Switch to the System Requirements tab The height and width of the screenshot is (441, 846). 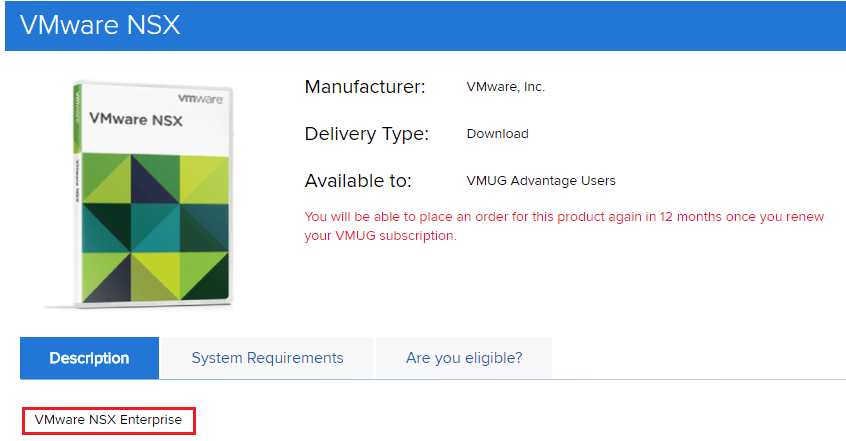267,358
